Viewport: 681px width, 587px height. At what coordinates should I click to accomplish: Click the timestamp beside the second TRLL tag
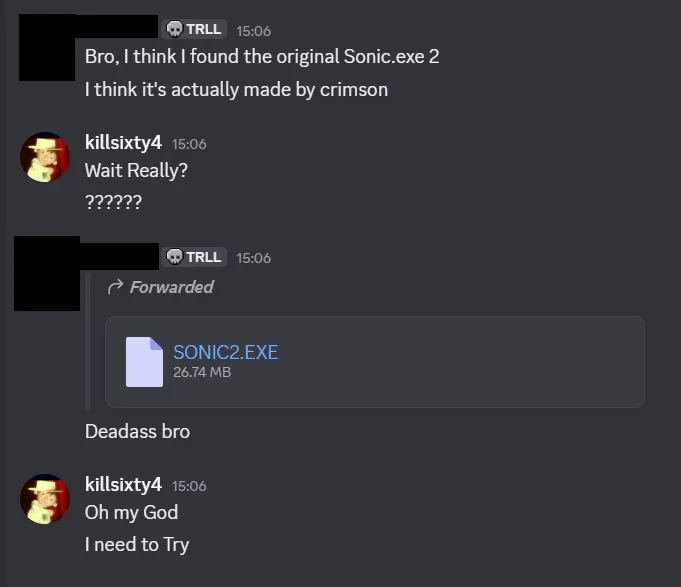253,258
